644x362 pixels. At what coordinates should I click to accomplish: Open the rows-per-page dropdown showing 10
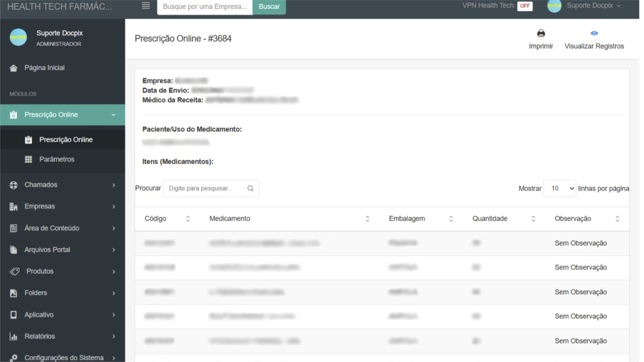click(559, 189)
